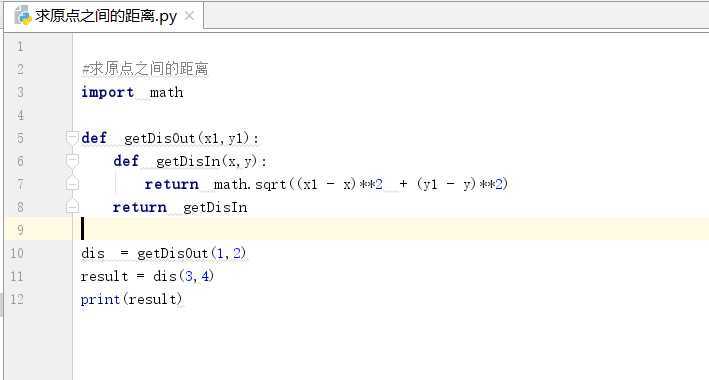Click line number 10 in the gutter
709x380 pixels.
[x=17, y=253]
